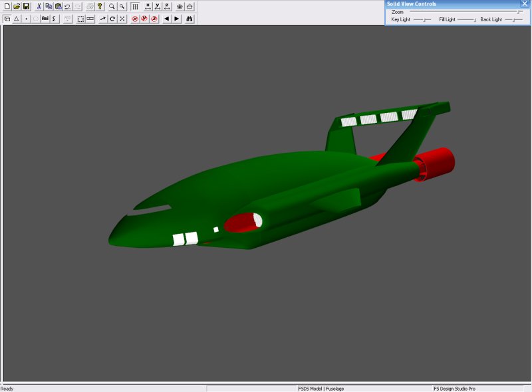The width and height of the screenshot is (532, 392).
Task: Open a file with the folder icon
Action: coord(16,6)
